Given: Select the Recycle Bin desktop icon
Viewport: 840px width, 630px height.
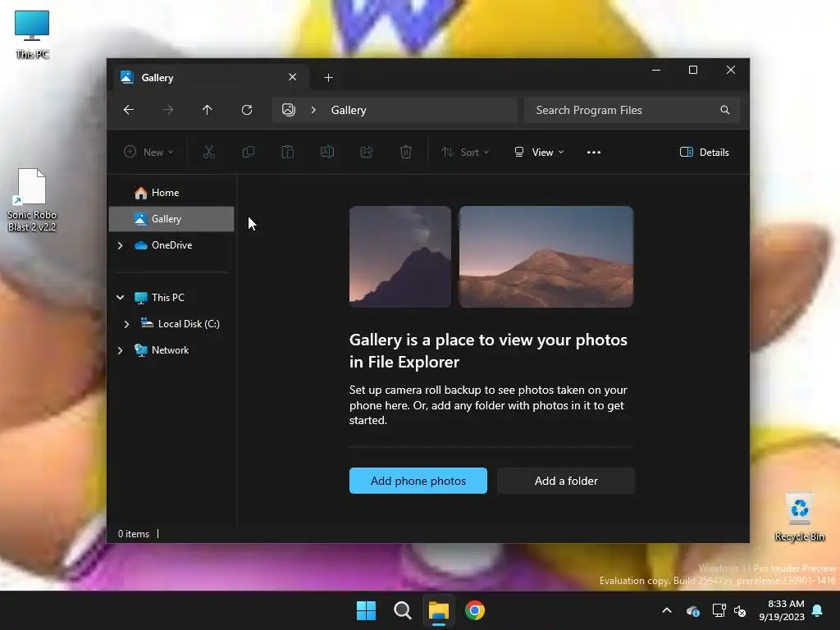Looking at the screenshot, I should click(x=799, y=518).
